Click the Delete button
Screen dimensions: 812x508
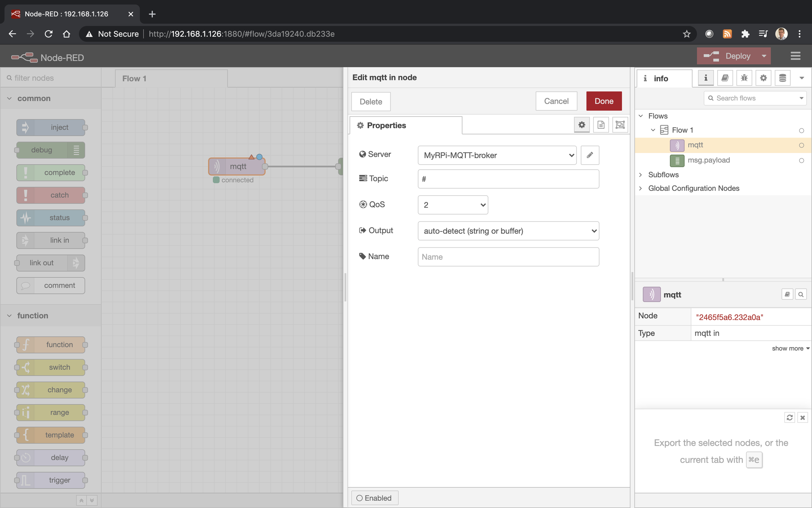tap(370, 101)
